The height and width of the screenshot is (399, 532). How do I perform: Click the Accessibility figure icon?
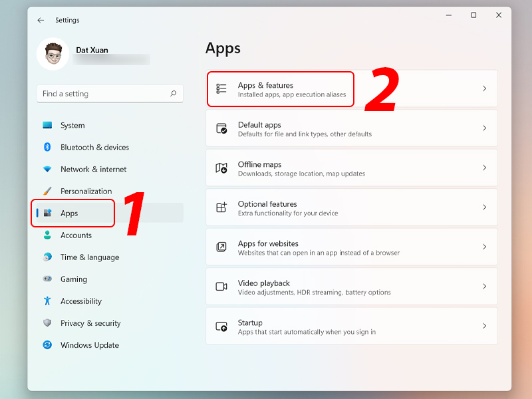click(47, 301)
